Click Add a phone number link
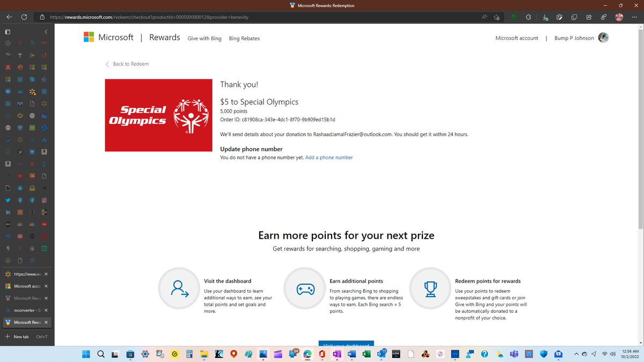The image size is (644, 362). pos(329,158)
